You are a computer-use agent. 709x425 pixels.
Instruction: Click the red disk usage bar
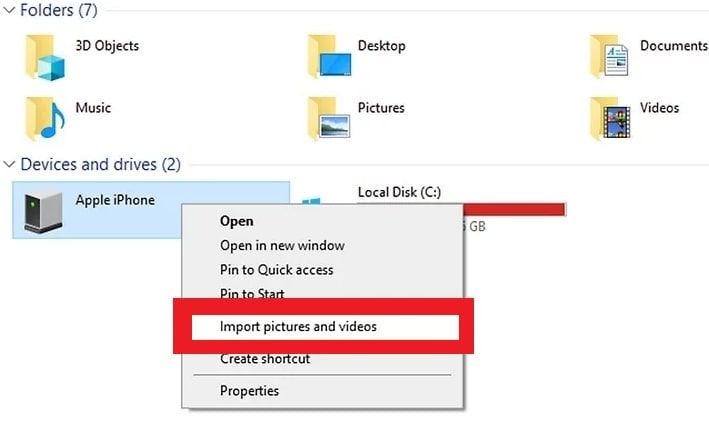click(x=514, y=209)
